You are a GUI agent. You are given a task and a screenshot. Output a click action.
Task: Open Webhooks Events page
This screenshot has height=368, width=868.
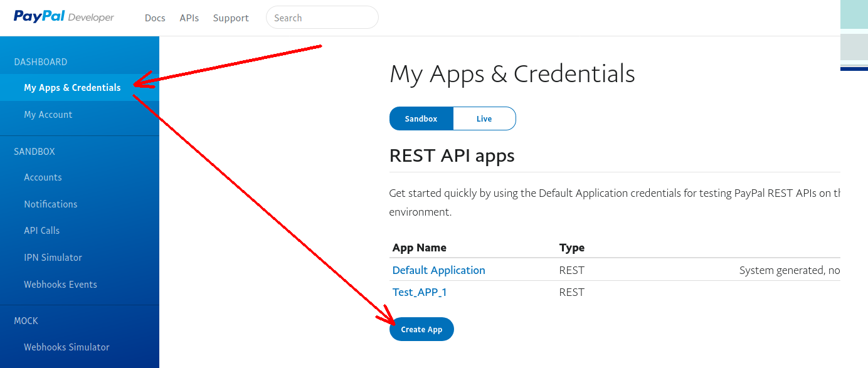(60, 285)
